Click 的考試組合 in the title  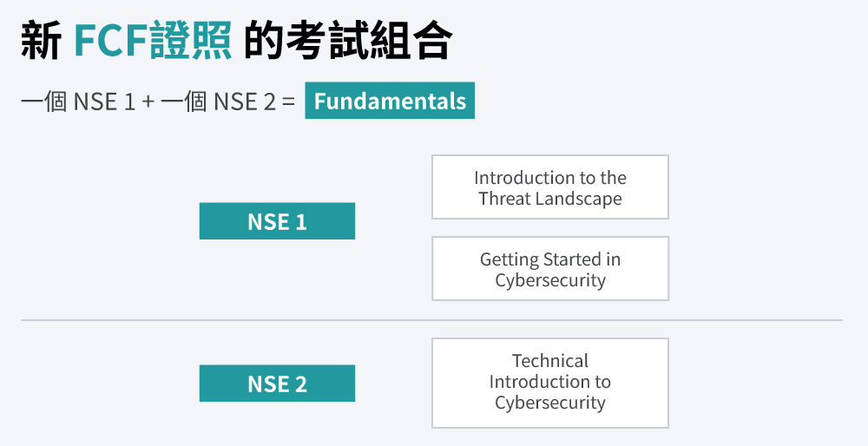pyautogui.click(x=348, y=42)
